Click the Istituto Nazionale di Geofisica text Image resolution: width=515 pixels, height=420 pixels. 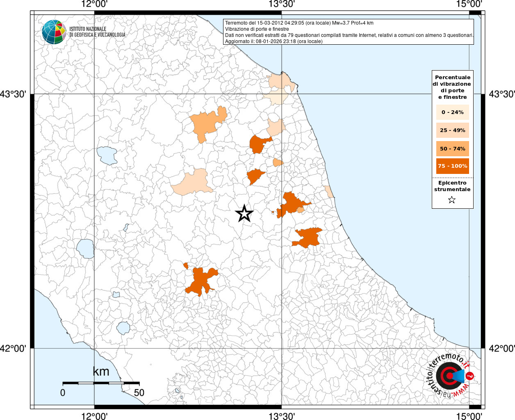97,32
